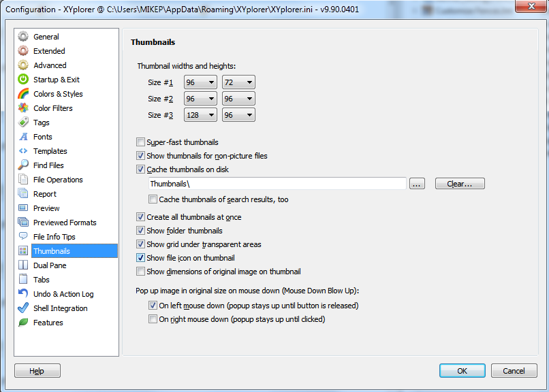This screenshot has width=549, height=392.
Task: Click the green Features leaf icon
Action: [x=23, y=323]
